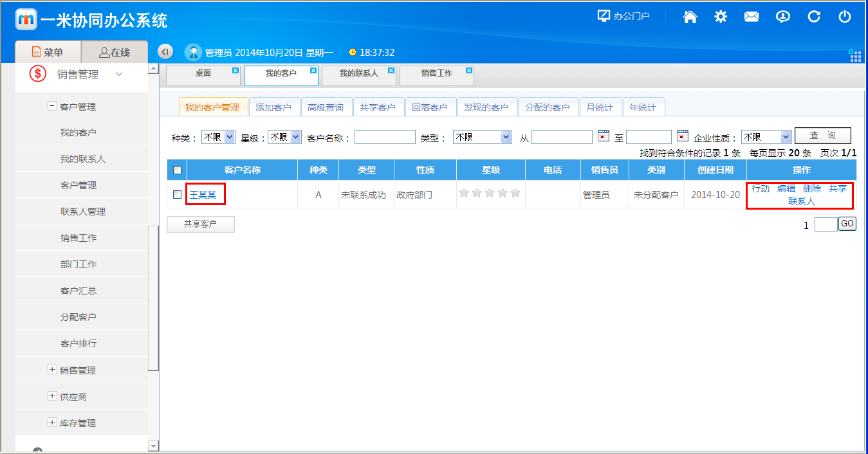
Task: Click the 共享 link in the 操作 column
Action: (838, 188)
